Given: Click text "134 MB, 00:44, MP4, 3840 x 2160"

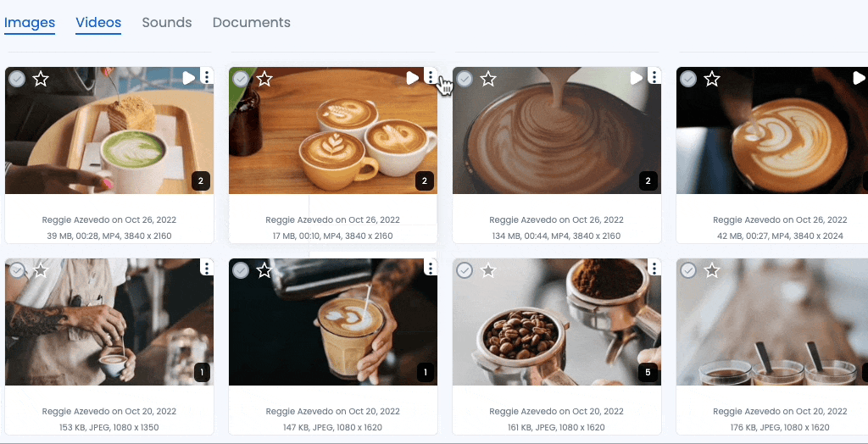Looking at the screenshot, I should tap(556, 236).
